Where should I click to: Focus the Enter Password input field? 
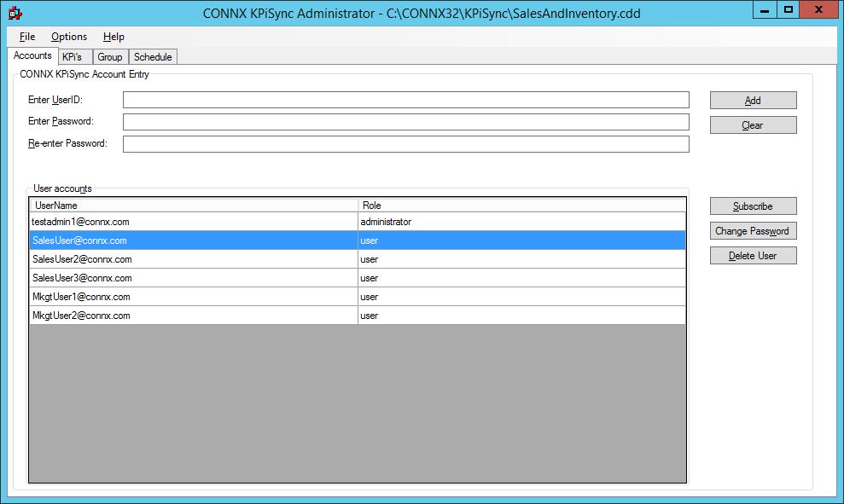tap(406, 122)
